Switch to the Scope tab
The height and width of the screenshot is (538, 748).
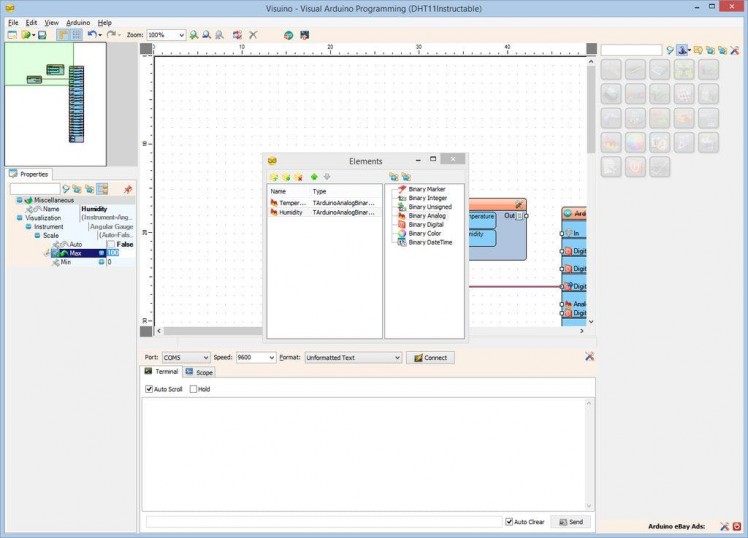point(199,372)
